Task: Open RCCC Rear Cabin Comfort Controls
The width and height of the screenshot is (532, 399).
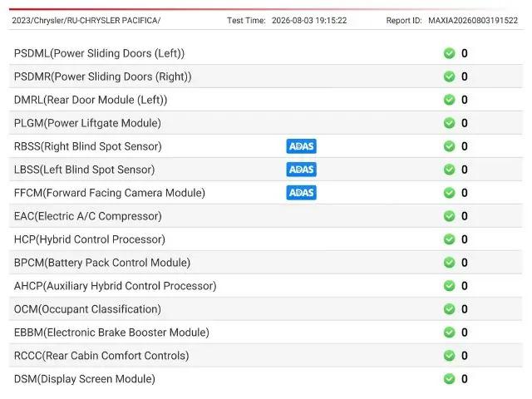Action: coord(266,356)
